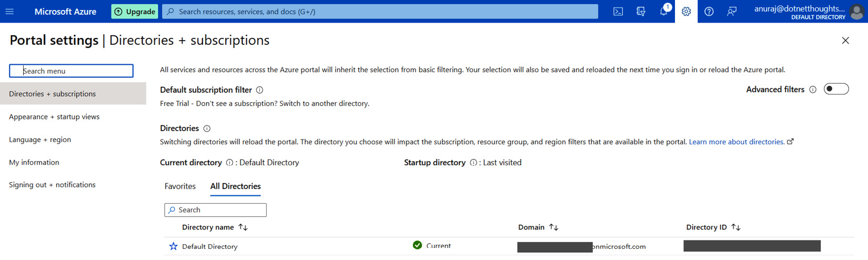Open Appearance + startup views settings

coord(54,117)
